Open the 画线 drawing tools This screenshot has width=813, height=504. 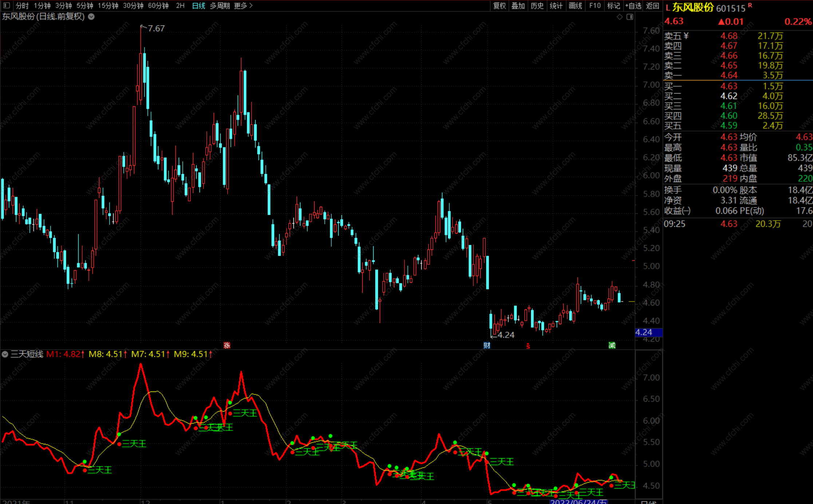[575, 5]
